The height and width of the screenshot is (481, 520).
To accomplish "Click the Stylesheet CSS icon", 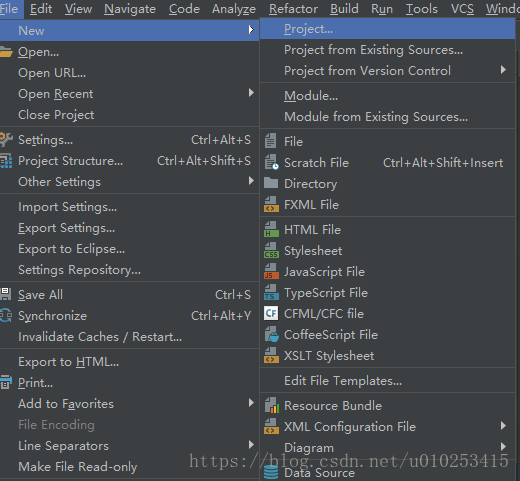I will pyautogui.click(x=271, y=250).
